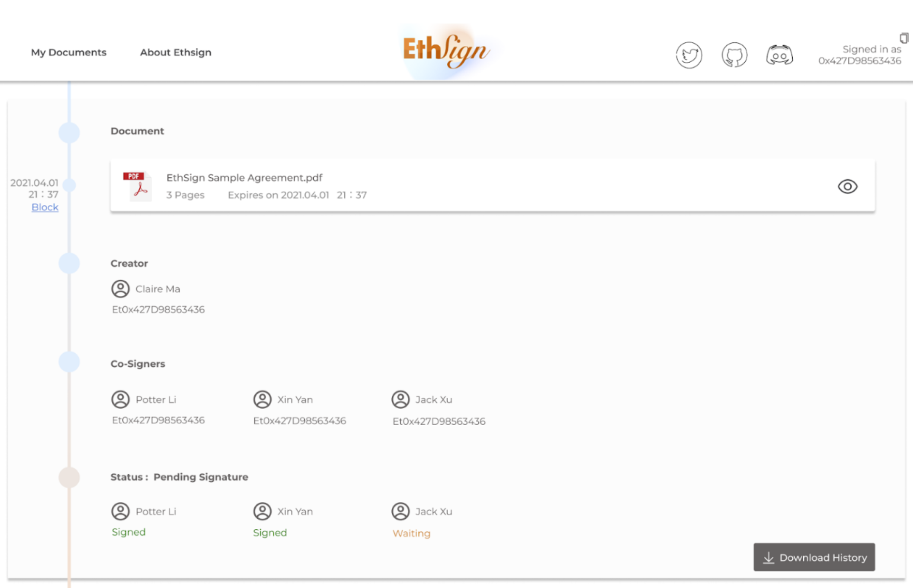Click the Document timeline marker circle
The width and height of the screenshot is (913, 588).
tap(69, 132)
